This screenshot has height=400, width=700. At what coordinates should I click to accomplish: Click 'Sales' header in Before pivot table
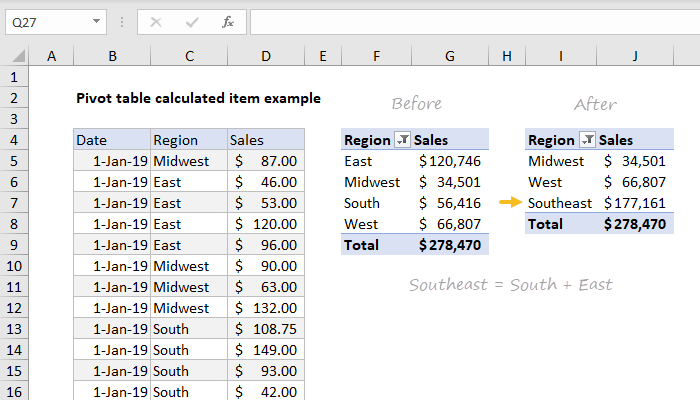coord(431,140)
